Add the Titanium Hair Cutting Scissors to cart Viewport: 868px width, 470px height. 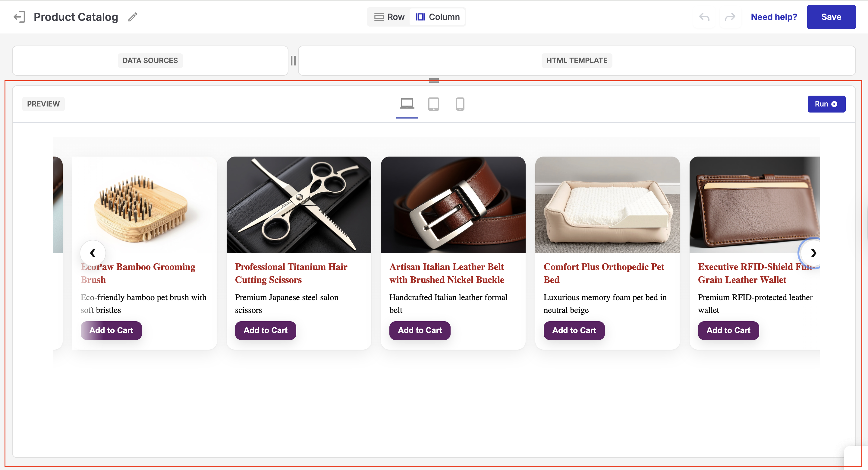[x=265, y=330]
